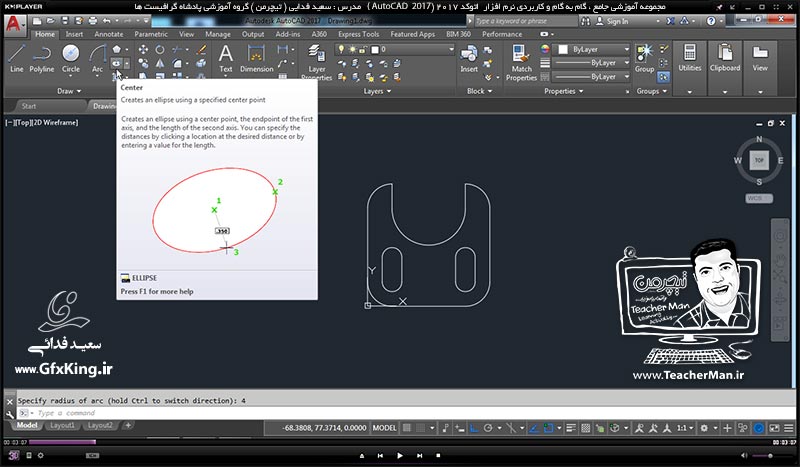Click the Insert block icon
This screenshot has width=800, height=467.
click(468, 58)
